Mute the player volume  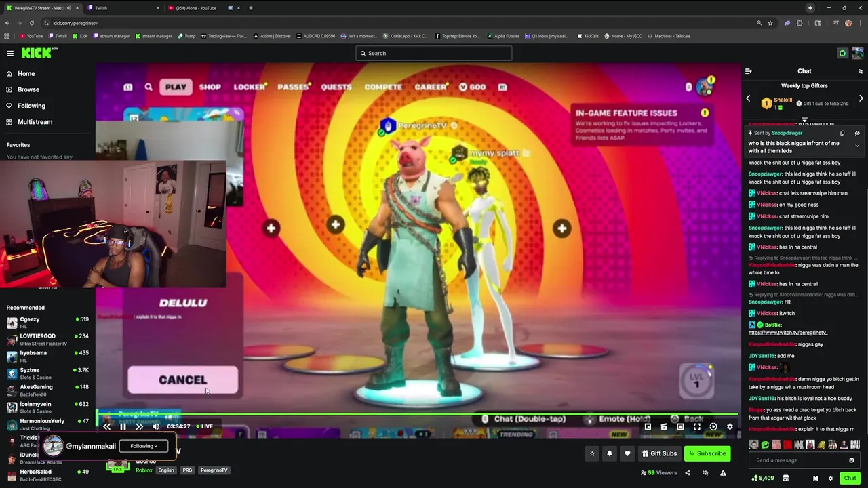[156, 426]
